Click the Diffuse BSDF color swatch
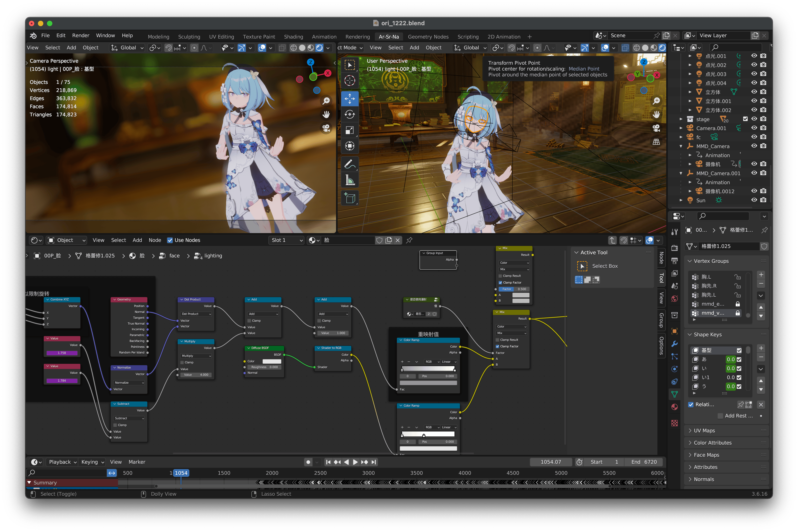This screenshot has width=798, height=532. 272,361
